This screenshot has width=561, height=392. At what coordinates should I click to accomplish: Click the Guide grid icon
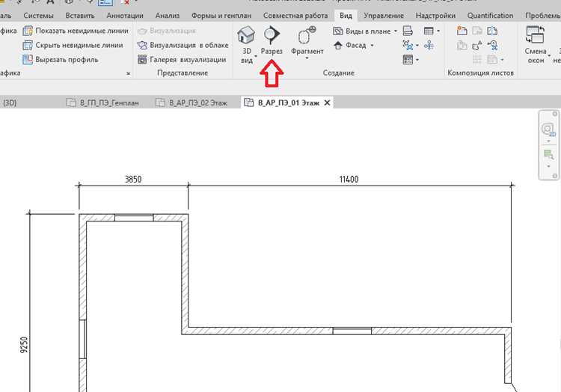pos(477,59)
